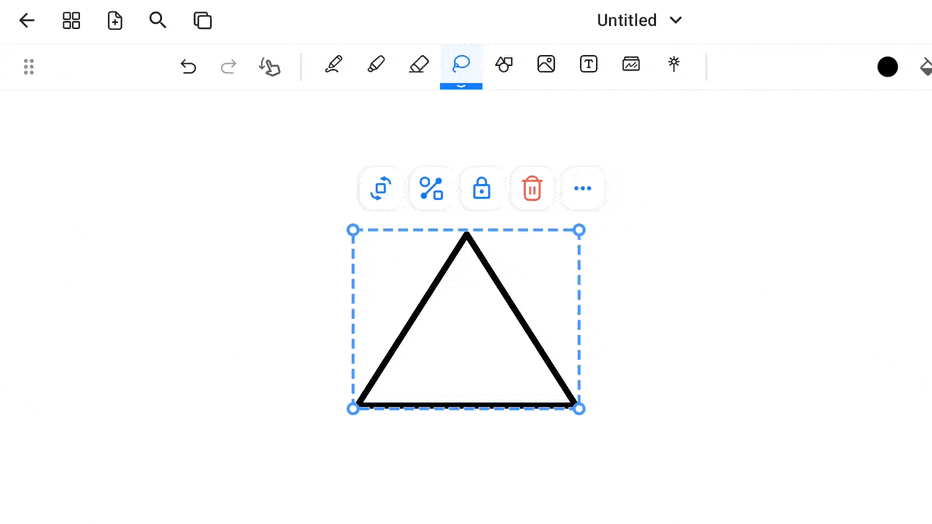This screenshot has height=524, width=932.
Task: Add a new page
Action: (115, 21)
